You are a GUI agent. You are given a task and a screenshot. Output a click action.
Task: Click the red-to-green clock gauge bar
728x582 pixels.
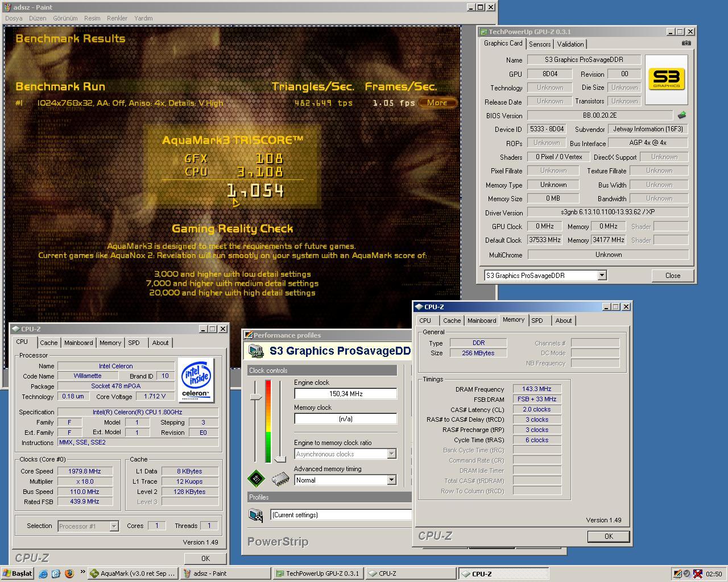[x=268, y=421]
